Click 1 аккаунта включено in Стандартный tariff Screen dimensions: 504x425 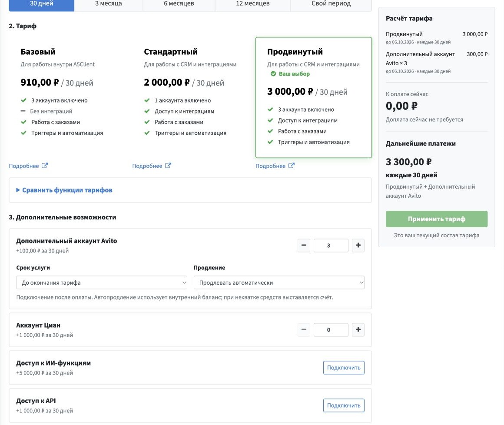[182, 100]
